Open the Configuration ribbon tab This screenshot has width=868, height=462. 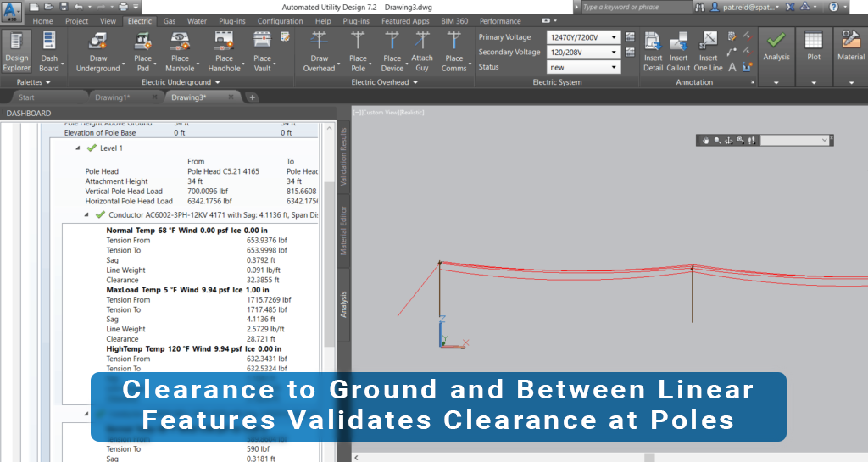(280, 21)
